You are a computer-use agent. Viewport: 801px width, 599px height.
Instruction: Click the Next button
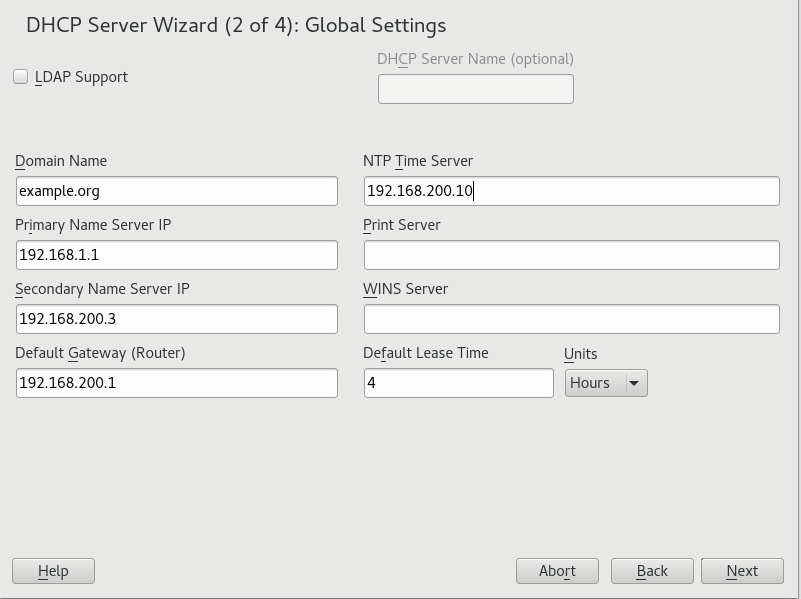point(741,571)
